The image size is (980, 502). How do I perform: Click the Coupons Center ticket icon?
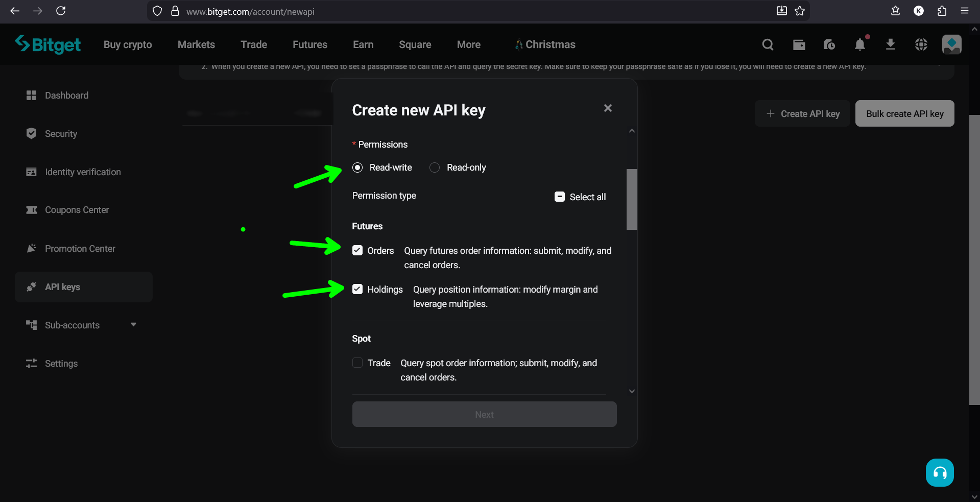click(x=31, y=210)
